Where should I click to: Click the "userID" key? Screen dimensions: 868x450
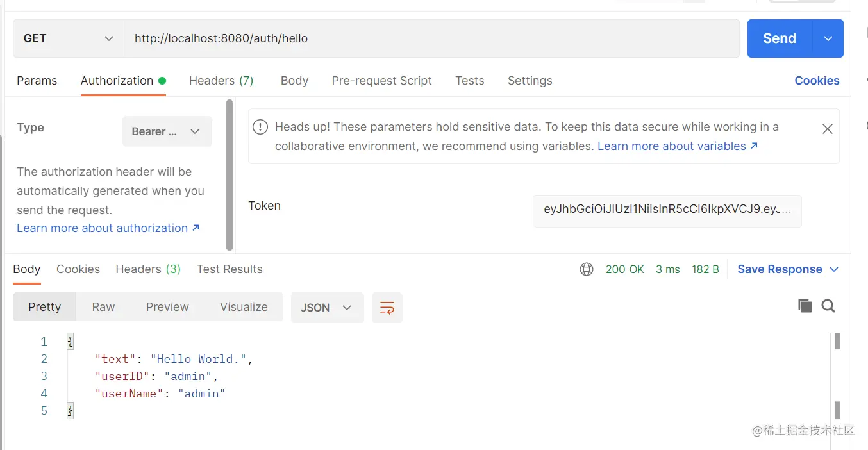click(122, 376)
